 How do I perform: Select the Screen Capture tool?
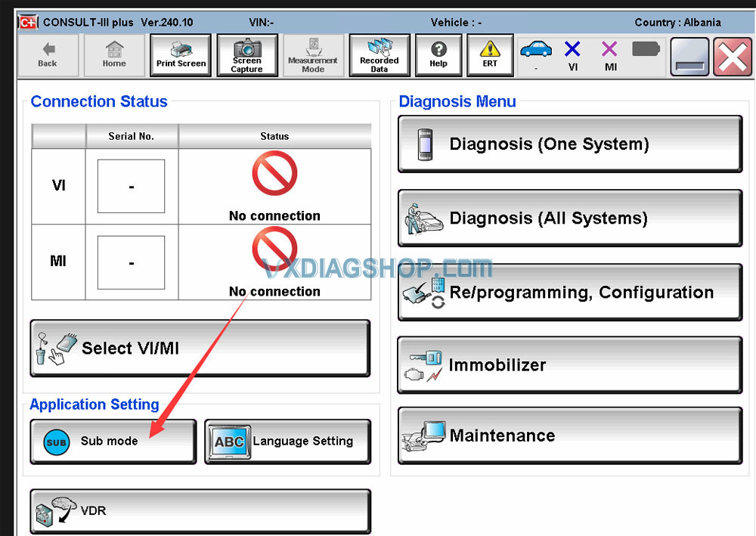click(x=247, y=55)
